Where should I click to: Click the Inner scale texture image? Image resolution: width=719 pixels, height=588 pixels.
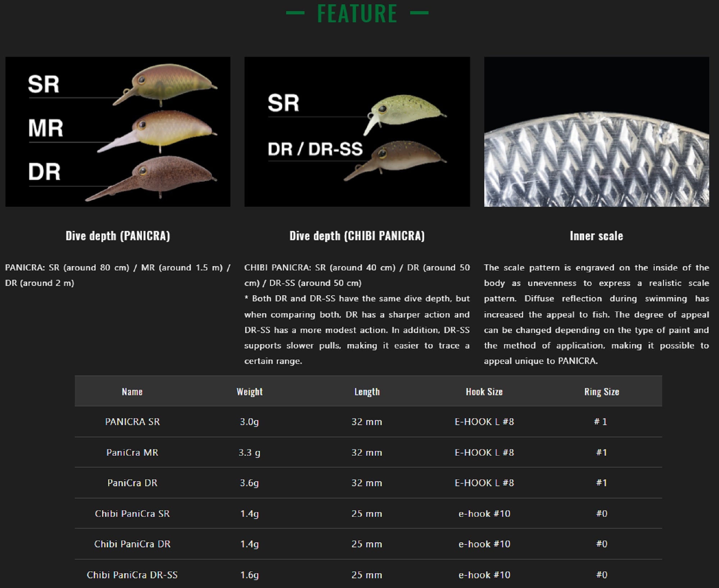[x=596, y=132]
